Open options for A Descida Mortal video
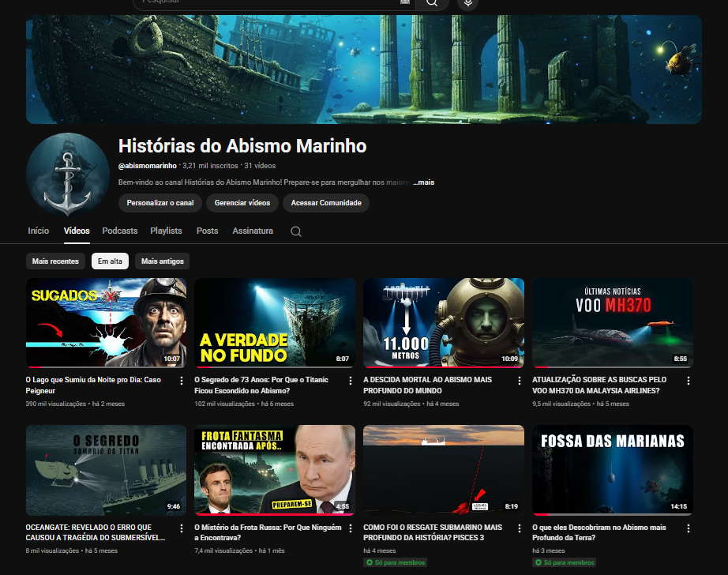This screenshot has height=575, width=728. point(519,381)
